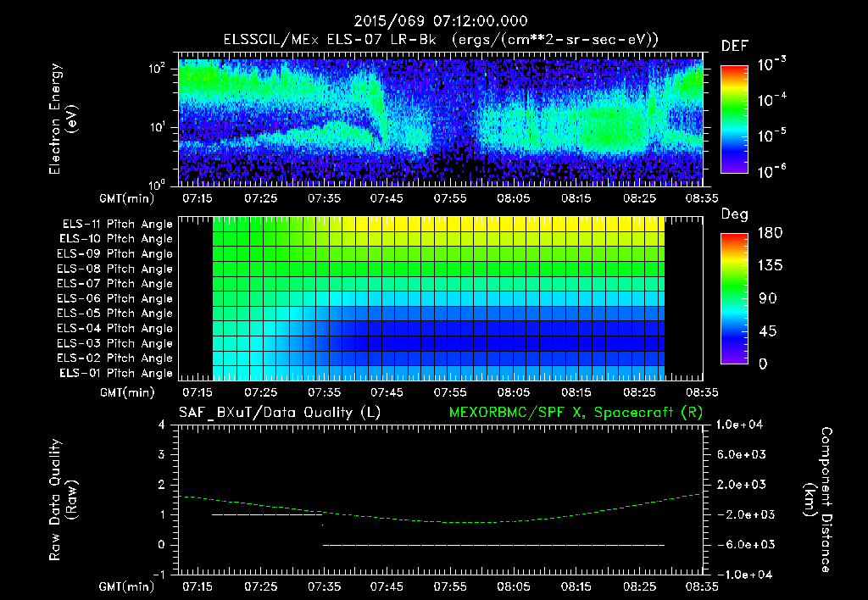This screenshot has width=868, height=600.
Task: Select ELS-07 Pitch Angle row label
Action: coord(115,284)
